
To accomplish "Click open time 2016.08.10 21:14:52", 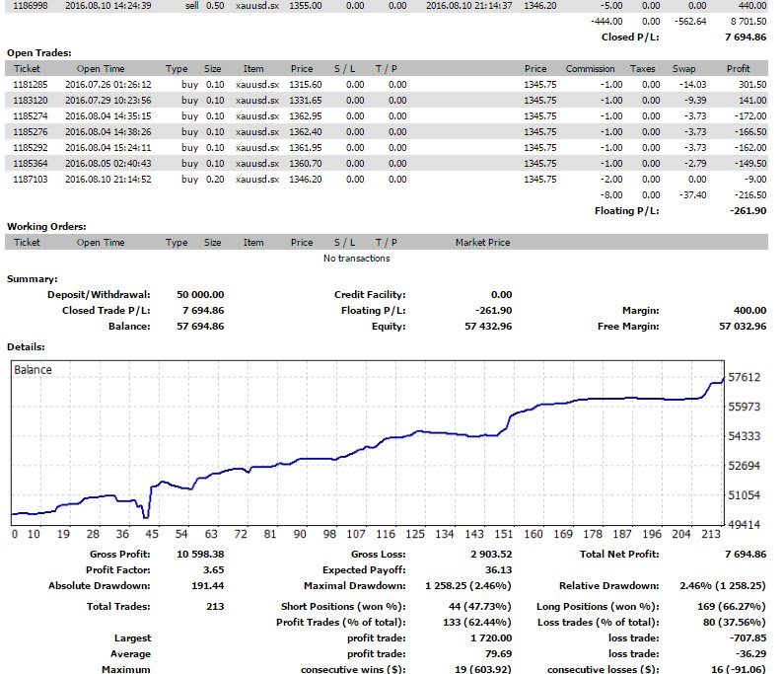I will coord(108,180).
